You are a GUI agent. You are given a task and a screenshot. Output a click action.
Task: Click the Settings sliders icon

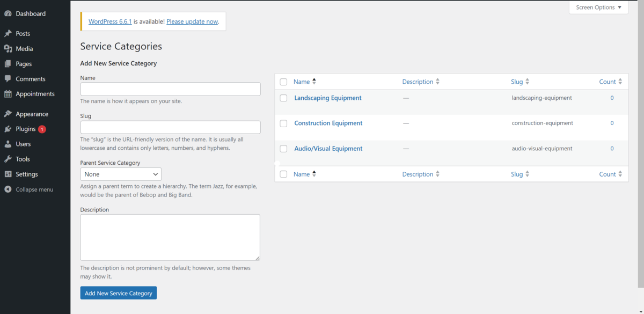[x=8, y=174]
